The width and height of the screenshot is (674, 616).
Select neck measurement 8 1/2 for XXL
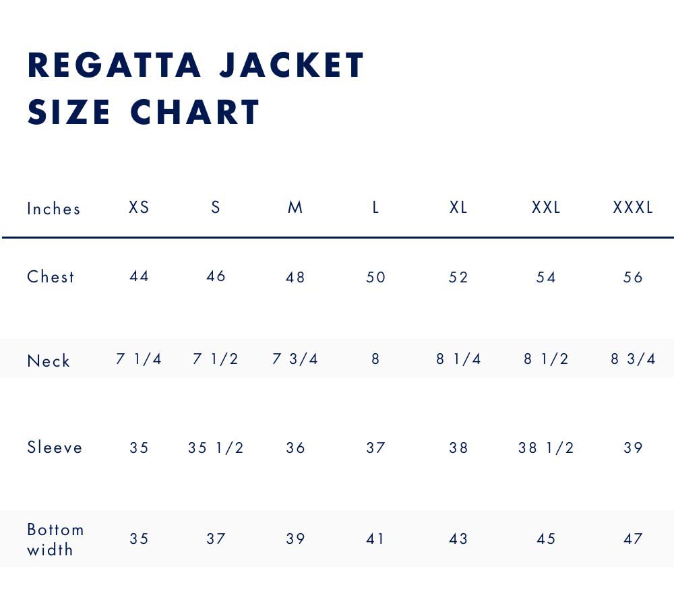(x=546, y=359)
